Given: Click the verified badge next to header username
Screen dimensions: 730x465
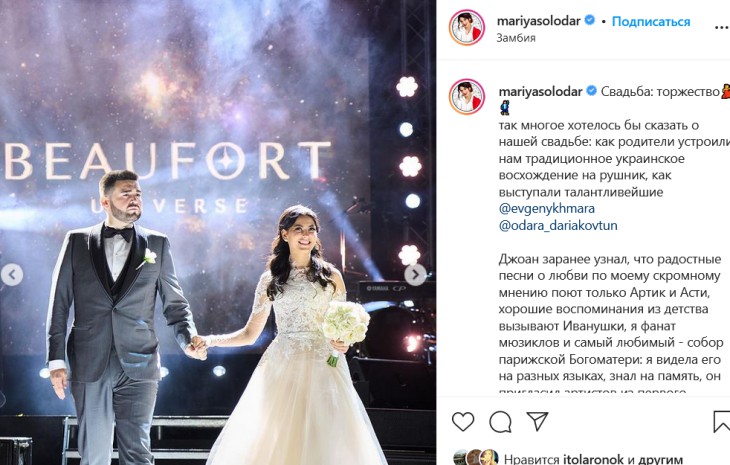Looking at the screenshot, I should (590, 20).
